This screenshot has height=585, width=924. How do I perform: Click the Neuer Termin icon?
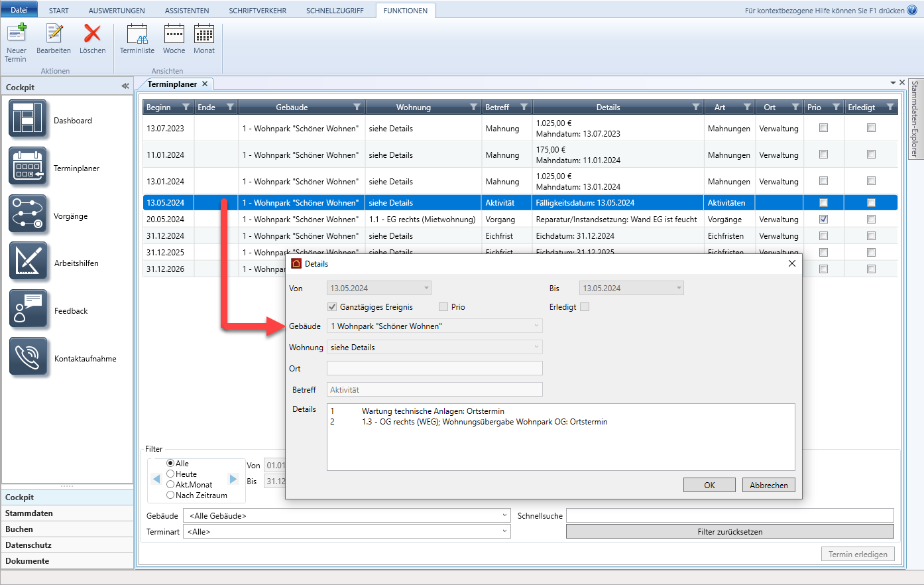point(16,33)
